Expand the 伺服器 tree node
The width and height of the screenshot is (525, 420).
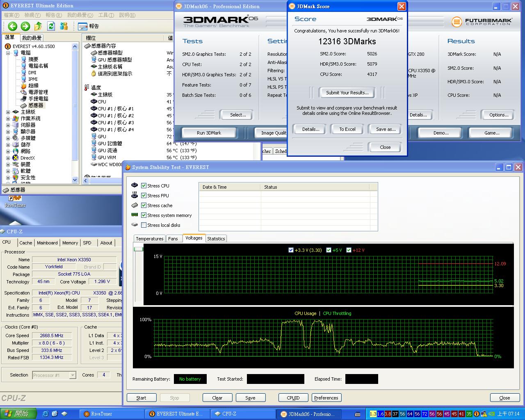click(8, 125)
